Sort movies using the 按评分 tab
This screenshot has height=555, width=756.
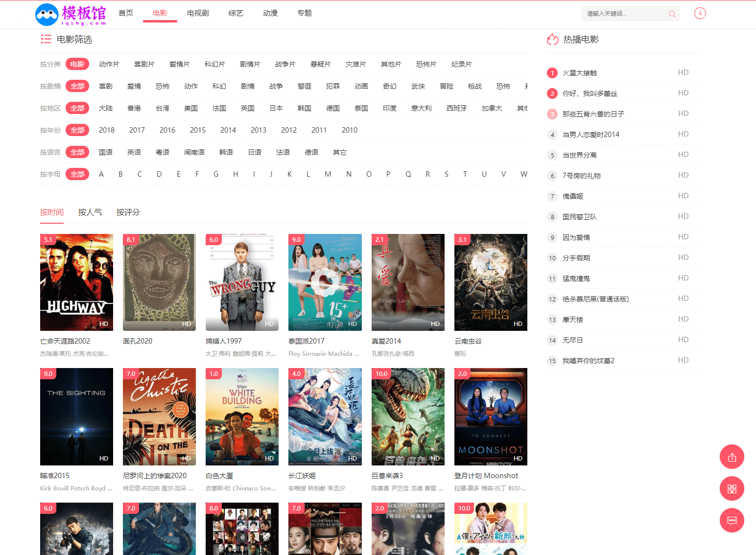pyautogui.click(x=128, y=212)
